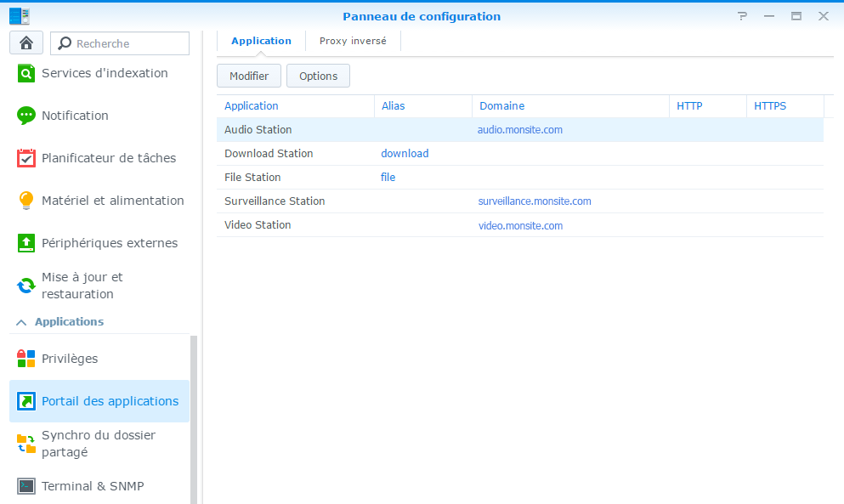The width and height of the screenshot is (844, 504).
Task: Click the help question mark icon
Action: point(742,16)
